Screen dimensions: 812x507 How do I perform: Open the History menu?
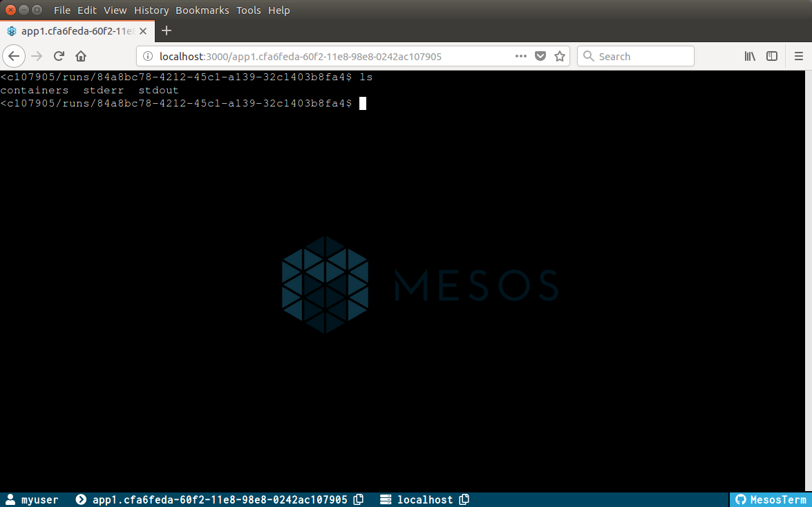(151, 10)
